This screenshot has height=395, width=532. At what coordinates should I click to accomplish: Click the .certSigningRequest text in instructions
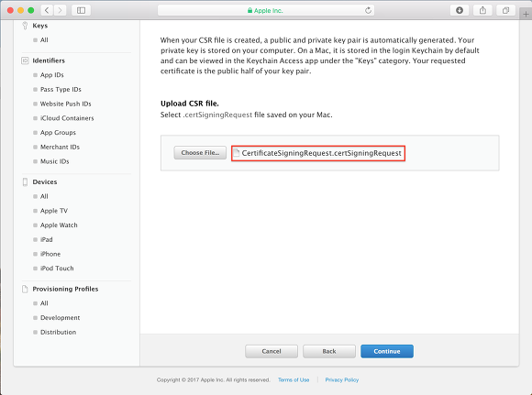click(217, 115)
